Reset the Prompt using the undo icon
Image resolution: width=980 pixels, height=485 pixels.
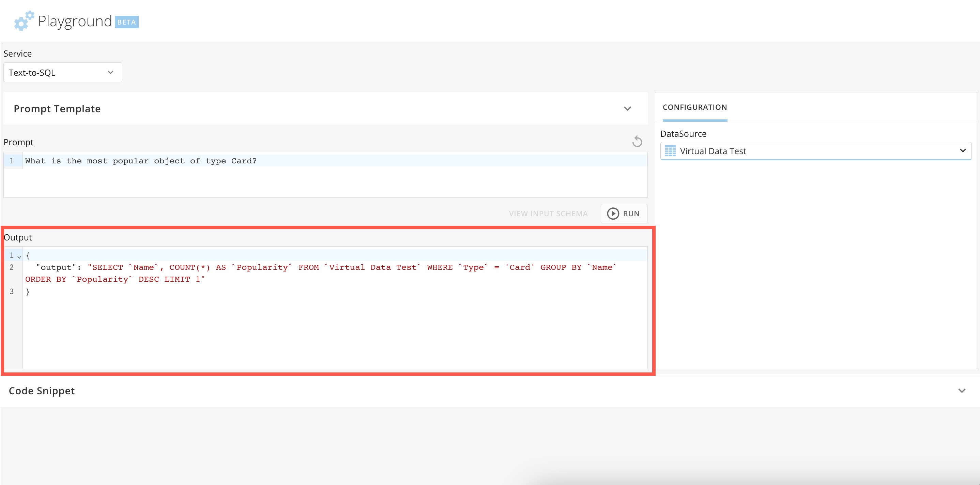point(637,141)
